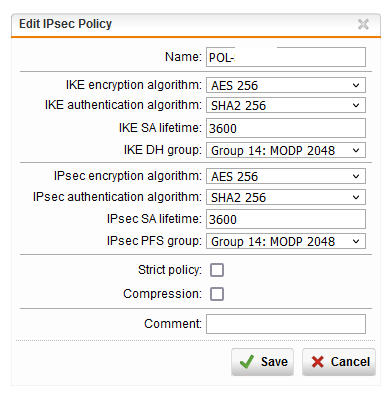This screenshot has width=386, height=393.
Task: Click into the Comment text box
Action: point(286,324)
